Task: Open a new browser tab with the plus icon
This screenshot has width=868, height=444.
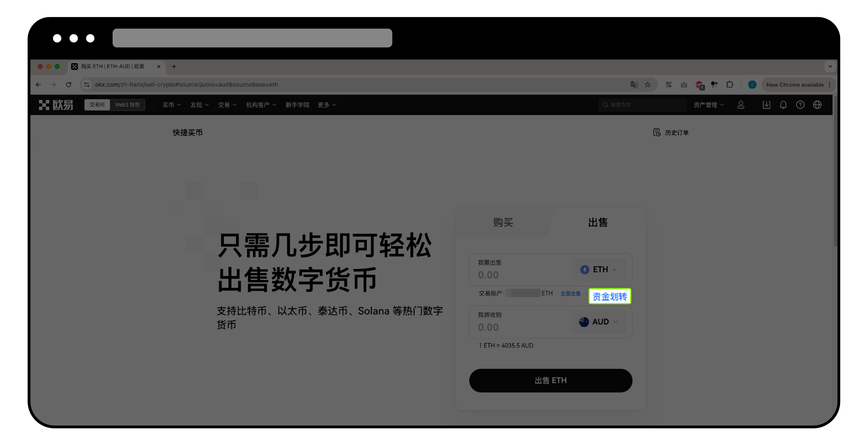Action: point(174,66)
